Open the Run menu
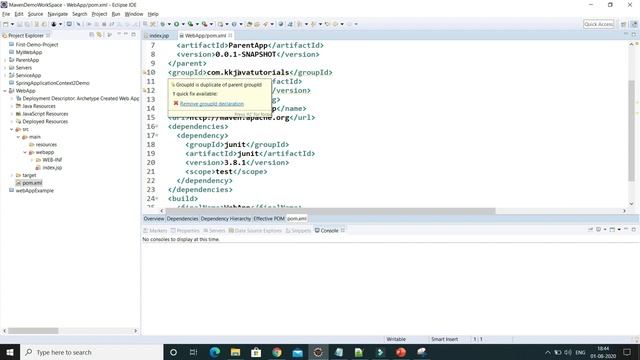The width and height of the screenshot is (640, 360). click(116, 14)
